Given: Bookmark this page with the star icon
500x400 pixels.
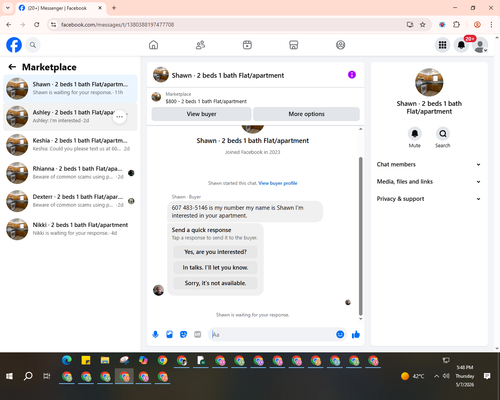Looking at the screenshot, I should pyautogui.click(x=423, y=25).
